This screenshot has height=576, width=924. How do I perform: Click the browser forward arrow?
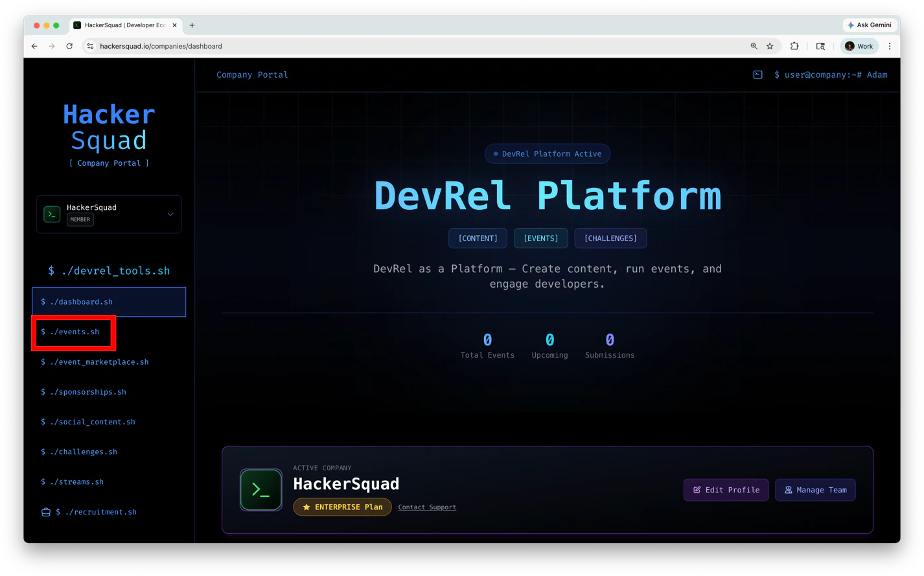click(x=52, y=46)
